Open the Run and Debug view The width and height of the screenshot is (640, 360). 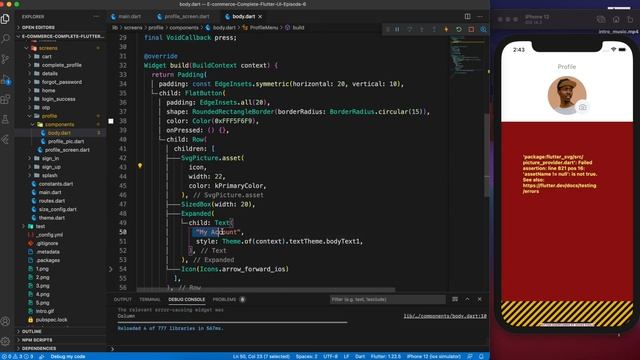click(6, 79)
